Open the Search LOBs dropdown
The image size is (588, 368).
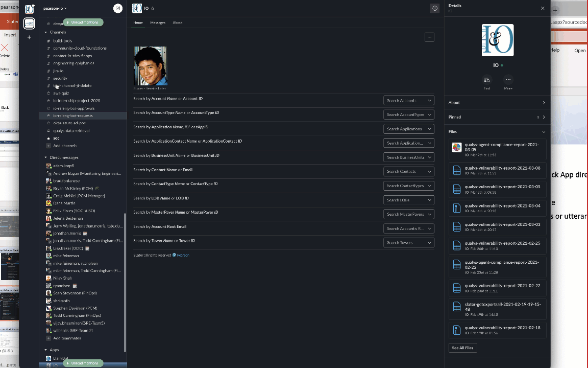[409, 200]
